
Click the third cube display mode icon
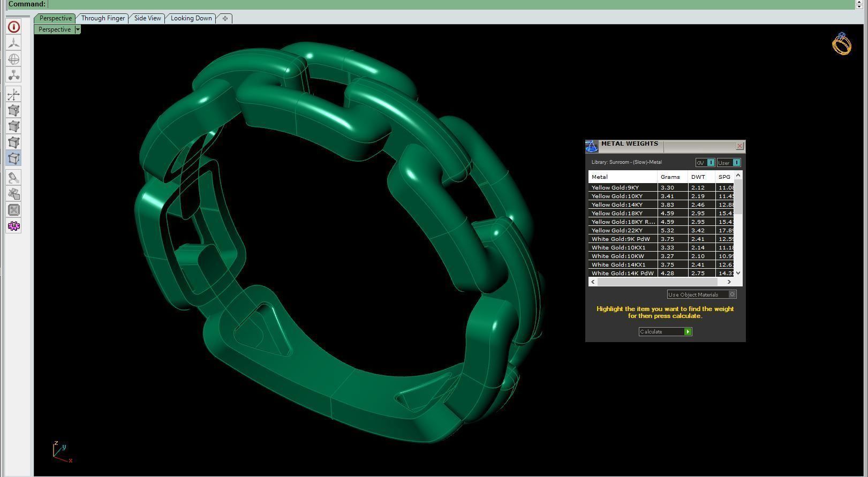14,142
